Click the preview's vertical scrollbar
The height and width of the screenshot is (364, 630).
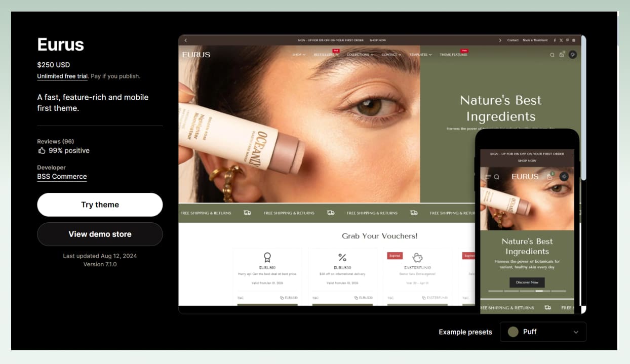pos(584,107)
